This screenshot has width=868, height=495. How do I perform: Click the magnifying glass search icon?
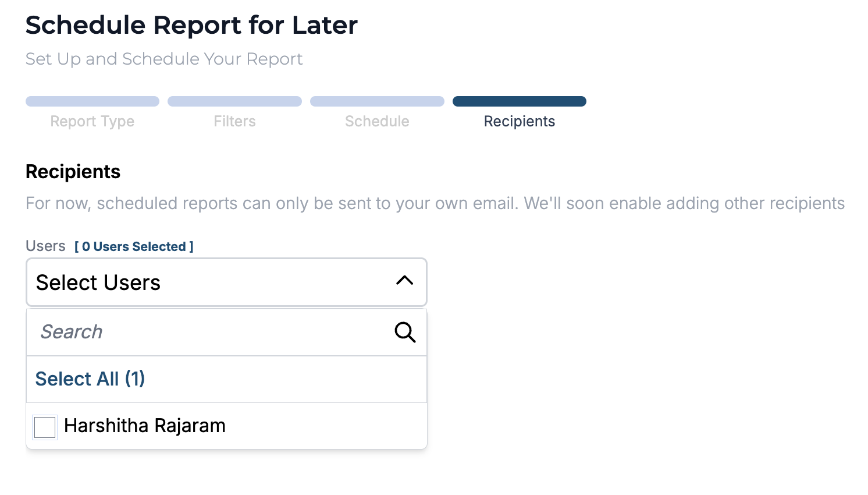click(405, 332)
